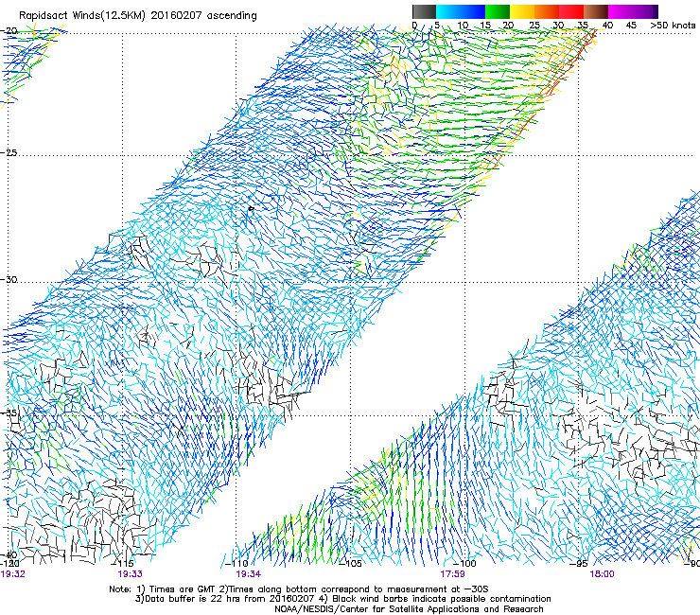The image size is (700, 615).
Task: Click the '>50 knots' legend label
Action: [673, 26]
